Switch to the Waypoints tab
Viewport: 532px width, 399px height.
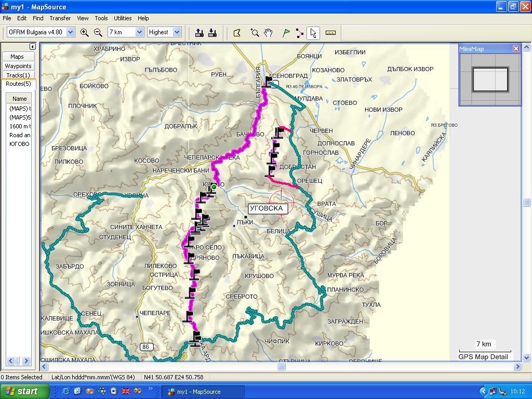point(18,66)
